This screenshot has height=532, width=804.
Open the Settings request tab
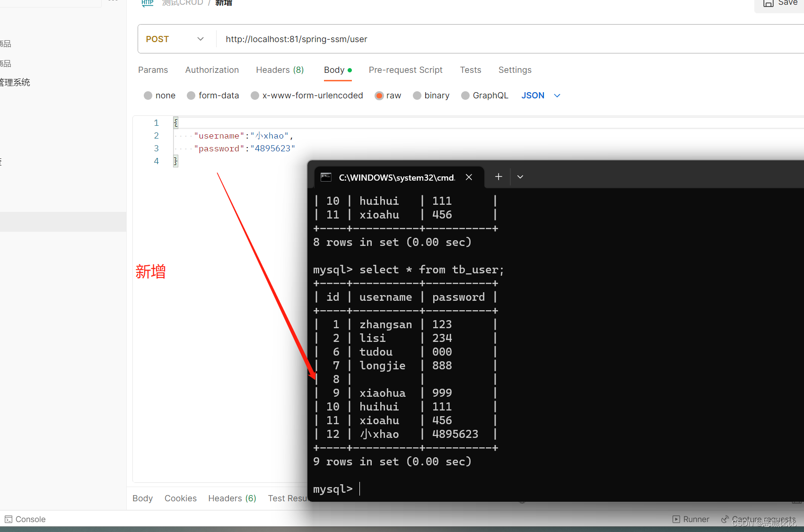(515, 70)
